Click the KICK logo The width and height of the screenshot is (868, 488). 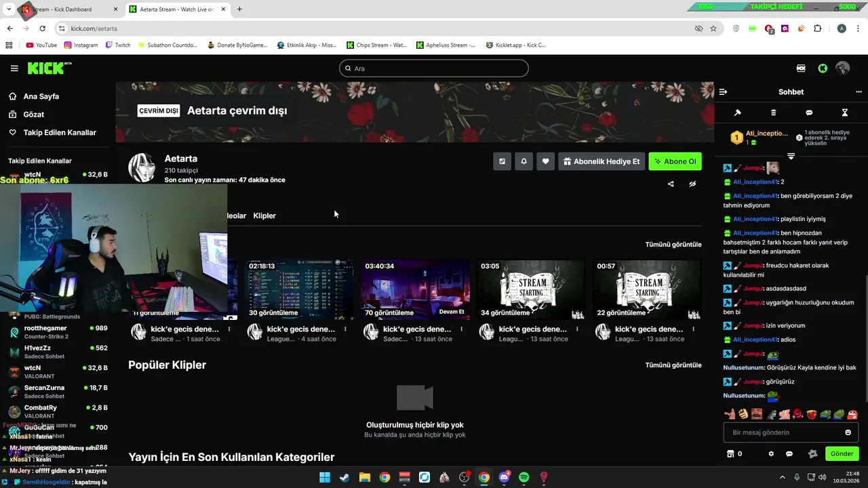49,68
